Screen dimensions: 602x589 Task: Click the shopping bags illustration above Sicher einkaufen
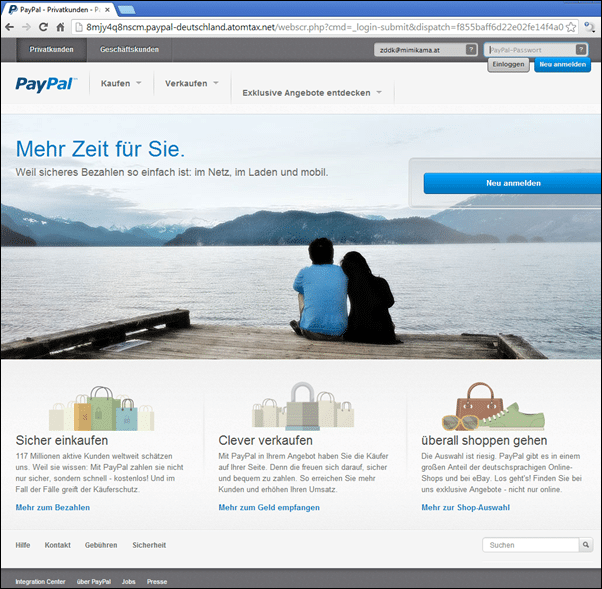[x=101, y=409]
